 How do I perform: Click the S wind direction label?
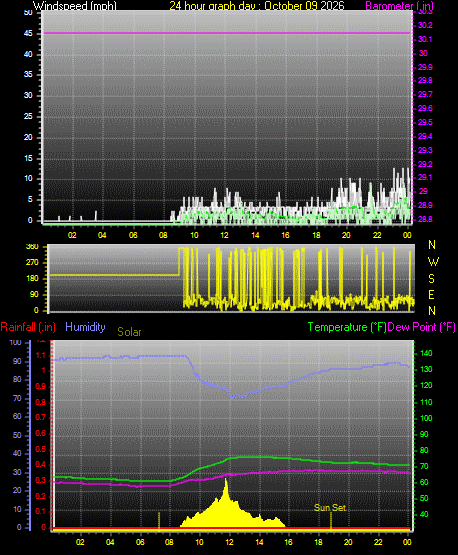click(431, 279)
